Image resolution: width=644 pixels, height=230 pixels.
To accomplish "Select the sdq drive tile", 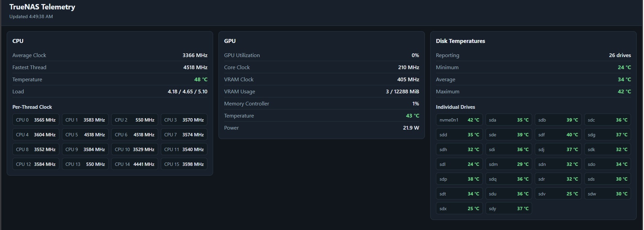I will pyautogui.click(x=509, y=179).
